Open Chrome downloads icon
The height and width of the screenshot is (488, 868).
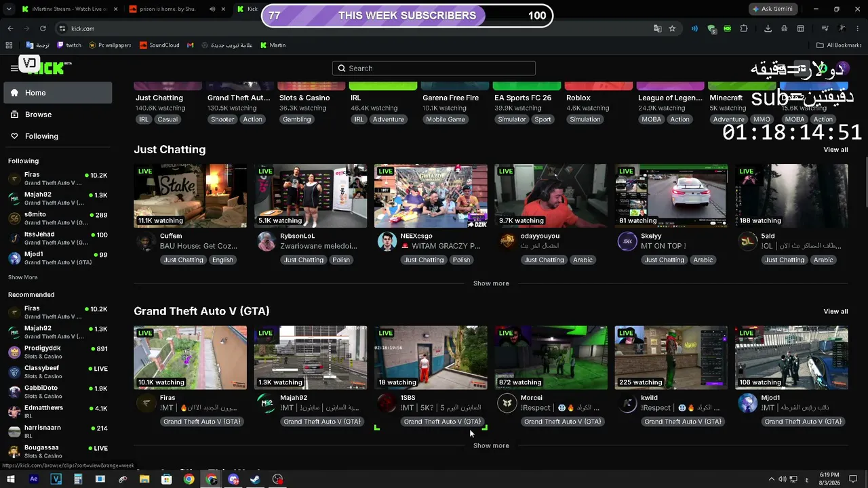[768, 28]
